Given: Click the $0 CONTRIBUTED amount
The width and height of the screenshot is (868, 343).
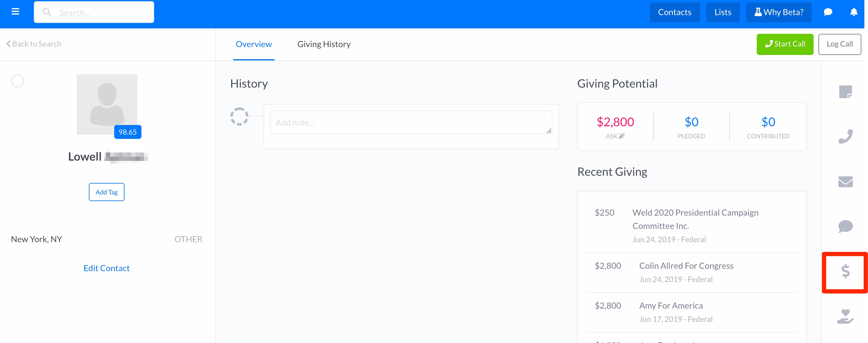Looking at the screenshot, I should click(x=768, y=122).
